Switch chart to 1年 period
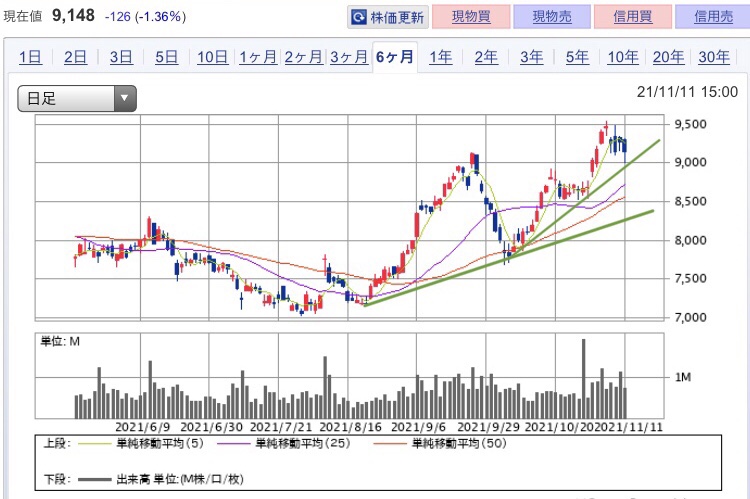The width and height of the screenshot is (750, 499). tap(441, 57)
